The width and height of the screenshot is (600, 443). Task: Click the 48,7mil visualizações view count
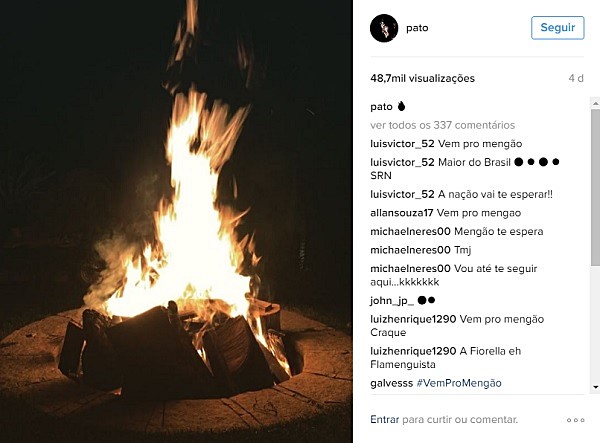pos(422,78)
